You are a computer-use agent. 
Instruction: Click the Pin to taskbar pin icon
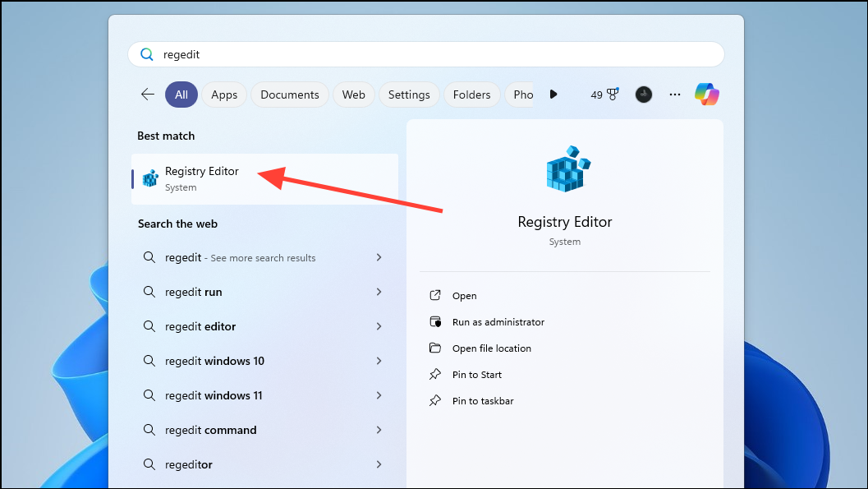click(435, 400)
